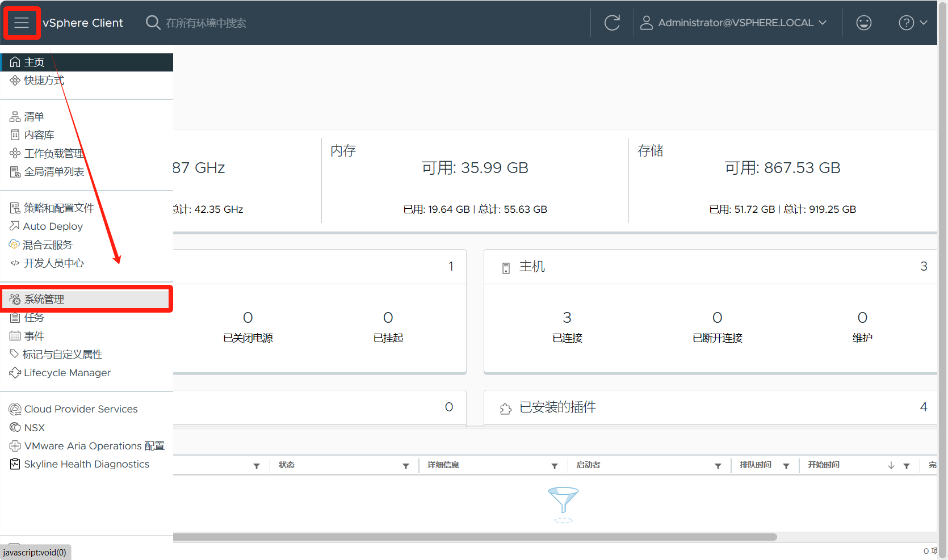Click the 状态 column filter icon
This screenshot has width=948, height=560.
(x=406, y=466)
